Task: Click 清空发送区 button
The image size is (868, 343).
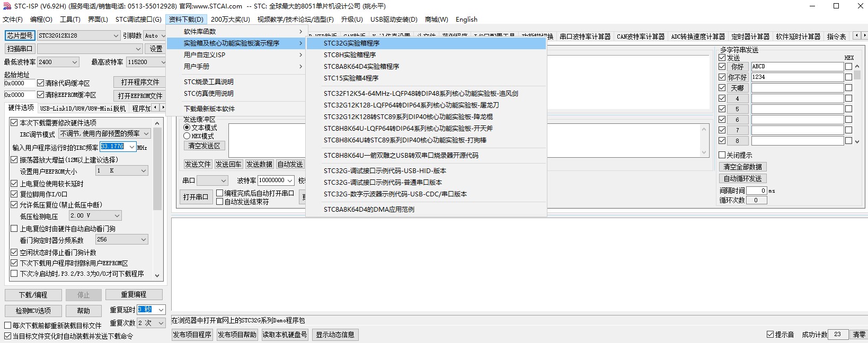Action: tap(205, 146)
